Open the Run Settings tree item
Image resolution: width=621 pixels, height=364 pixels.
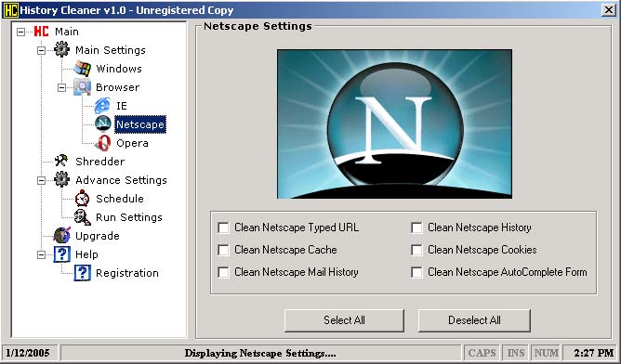pos(129,217)
